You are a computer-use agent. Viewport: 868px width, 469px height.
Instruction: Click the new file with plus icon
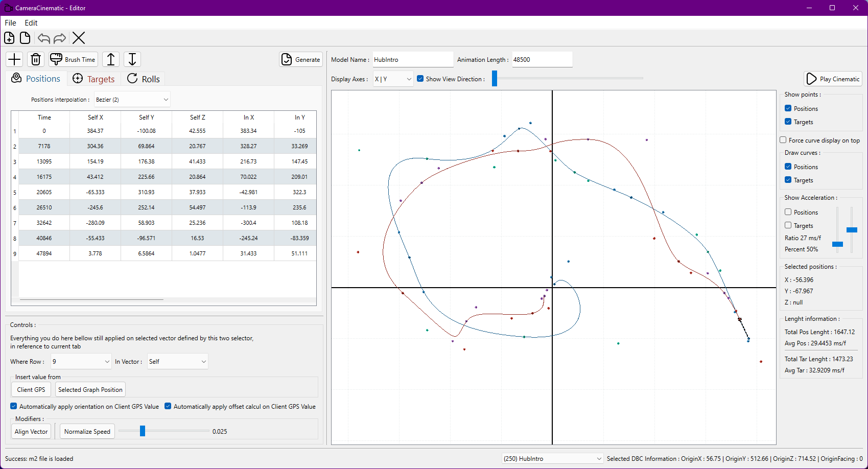(9, 38)
